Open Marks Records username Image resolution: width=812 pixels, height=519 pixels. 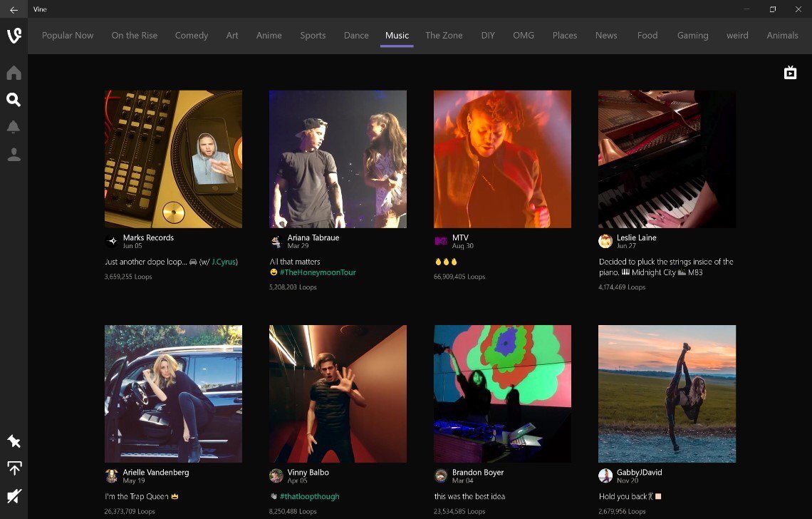tap(148, 237)
